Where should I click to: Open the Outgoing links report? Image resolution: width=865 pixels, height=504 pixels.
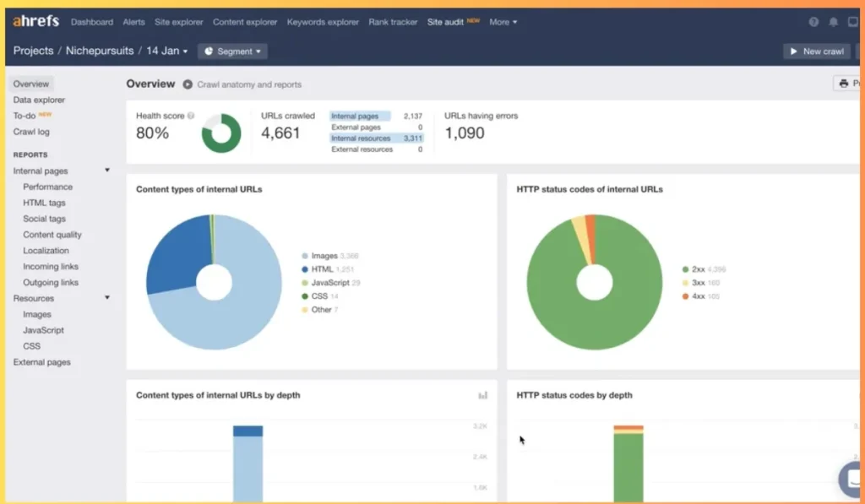(x=51, y=282)
